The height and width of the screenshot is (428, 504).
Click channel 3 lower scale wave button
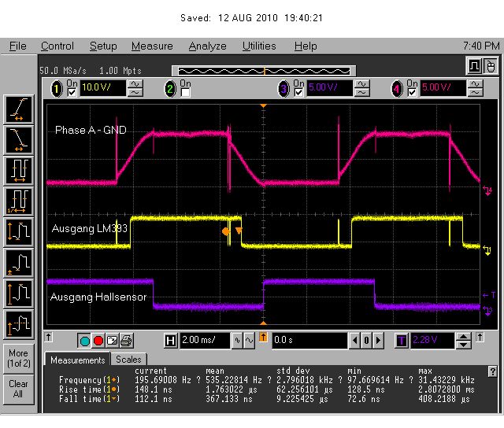pos(362,93)
